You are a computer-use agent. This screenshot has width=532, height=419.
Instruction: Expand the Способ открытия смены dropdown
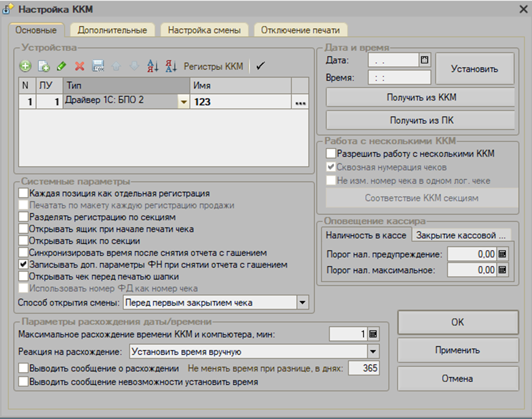click(302, 302)
